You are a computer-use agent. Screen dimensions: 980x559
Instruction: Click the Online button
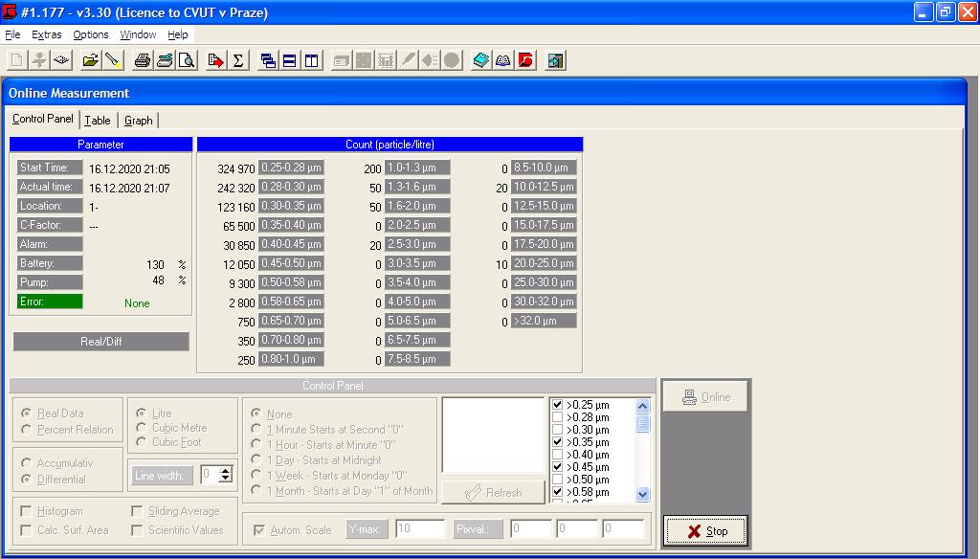click(x=705, y=396)
